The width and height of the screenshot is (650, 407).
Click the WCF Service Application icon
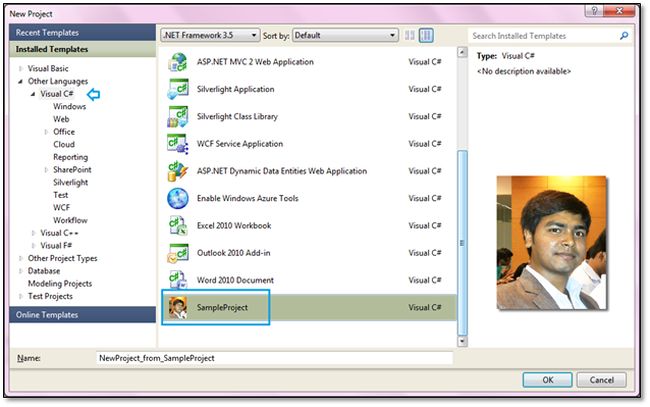click(x=178, y=144)
